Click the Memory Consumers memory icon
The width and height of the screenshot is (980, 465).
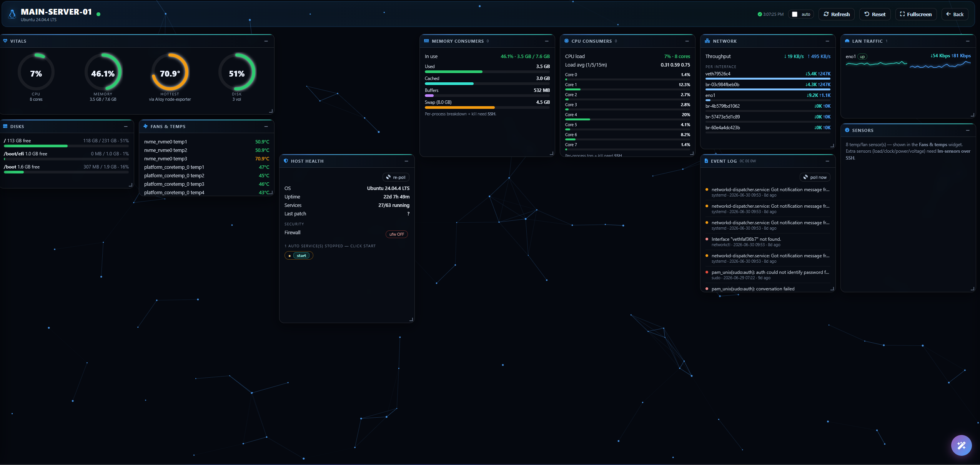(426, 41)
